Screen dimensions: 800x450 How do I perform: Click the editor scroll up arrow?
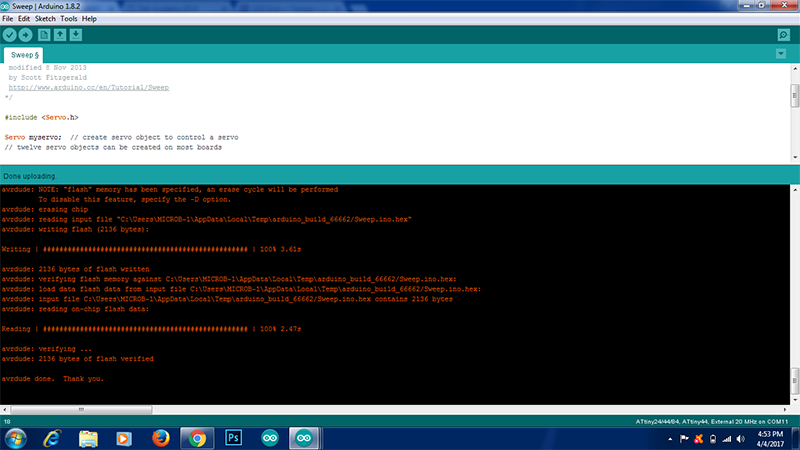point(794,68)
